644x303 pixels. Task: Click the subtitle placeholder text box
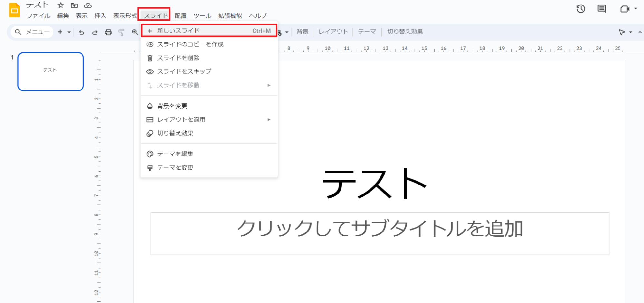coord(380,233)
